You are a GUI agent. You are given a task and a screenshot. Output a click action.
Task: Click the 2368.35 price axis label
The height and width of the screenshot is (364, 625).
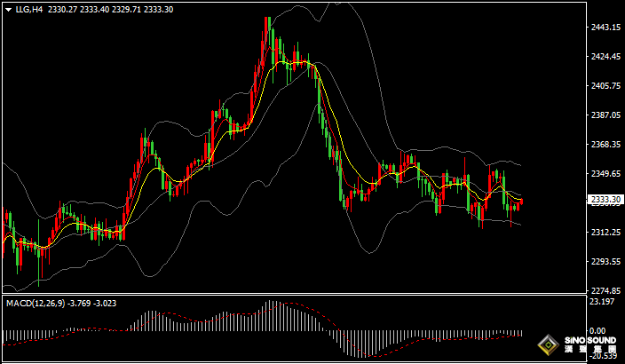(x=604, y=145)
